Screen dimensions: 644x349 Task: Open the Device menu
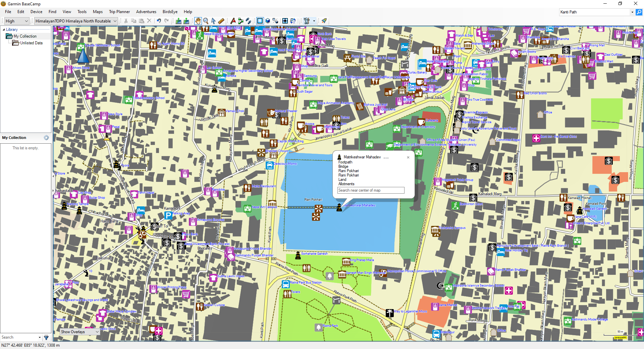tap(36, 12)
